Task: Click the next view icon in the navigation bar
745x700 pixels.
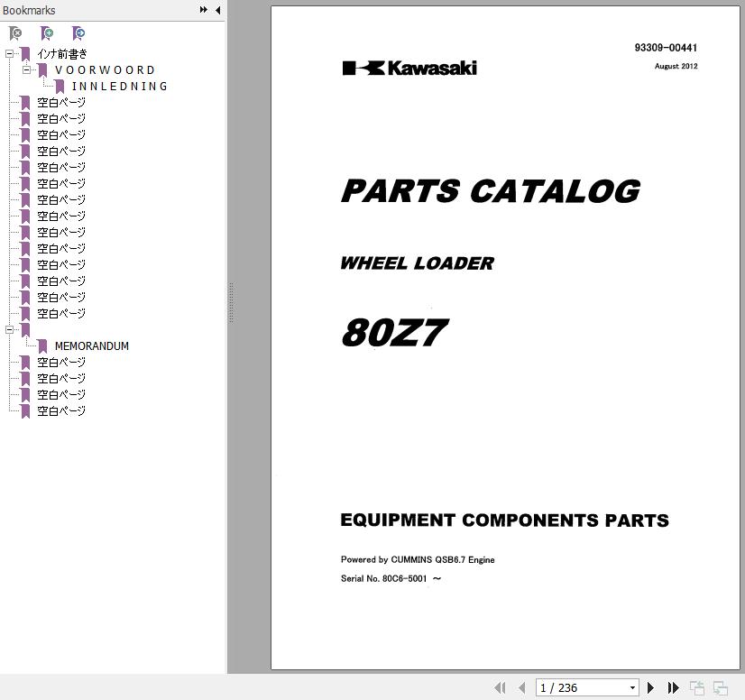Action: [x=721, y=687]
